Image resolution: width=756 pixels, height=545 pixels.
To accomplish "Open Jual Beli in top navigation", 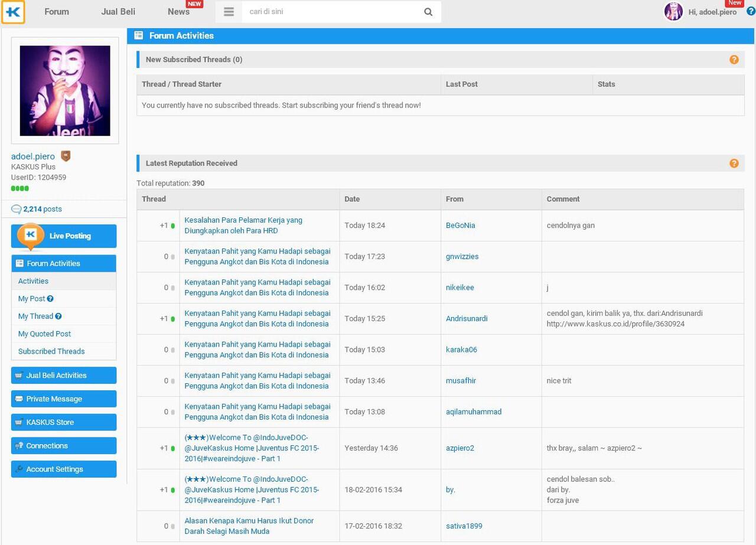I will coord(118,12).
